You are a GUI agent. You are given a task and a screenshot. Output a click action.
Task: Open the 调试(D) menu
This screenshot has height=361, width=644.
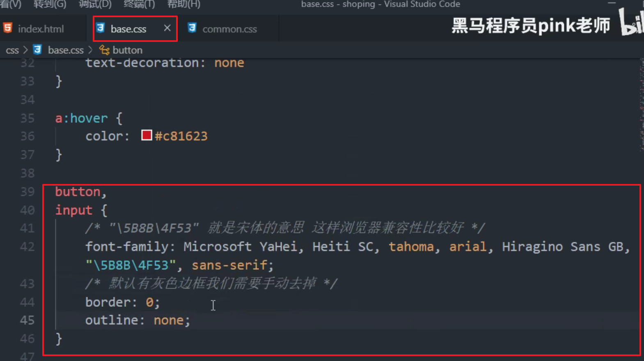pos(95,4)
